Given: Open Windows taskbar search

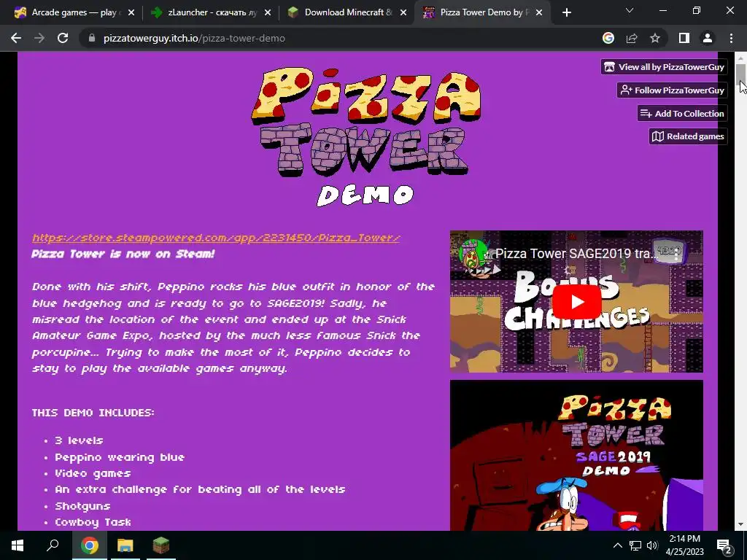Looking at the screenshot, I should pyautogui.click(x=53, y=545).
